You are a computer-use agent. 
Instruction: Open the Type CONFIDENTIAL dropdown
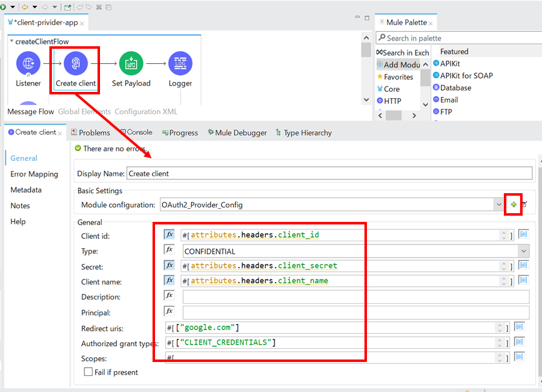(x=523, y=251)
